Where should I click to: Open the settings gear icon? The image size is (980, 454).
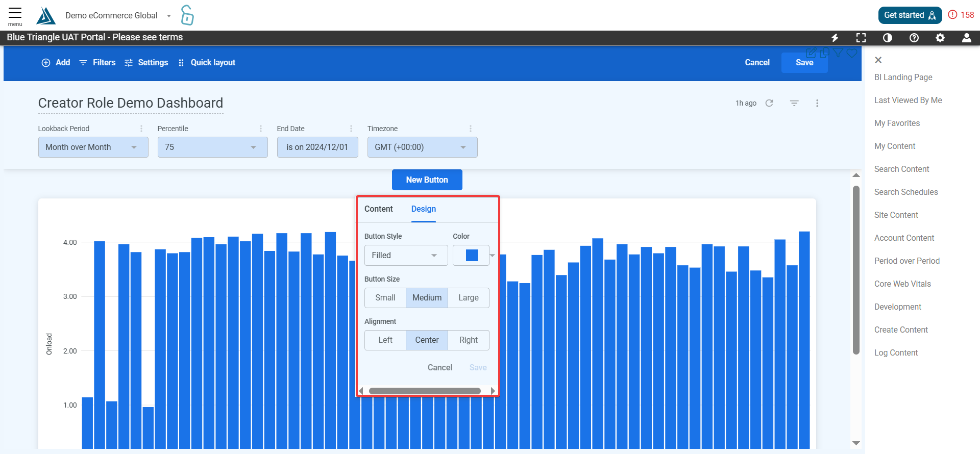click(940, 38)
